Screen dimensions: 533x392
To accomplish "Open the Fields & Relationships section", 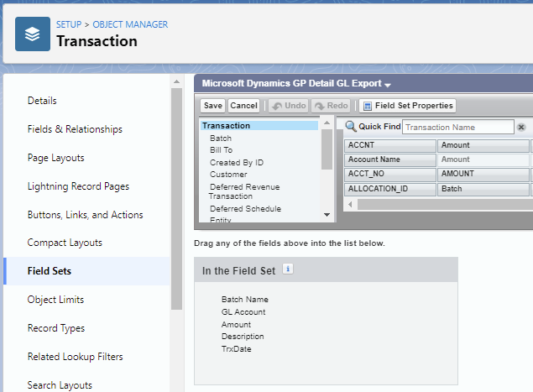I will [x=75, y=129].
